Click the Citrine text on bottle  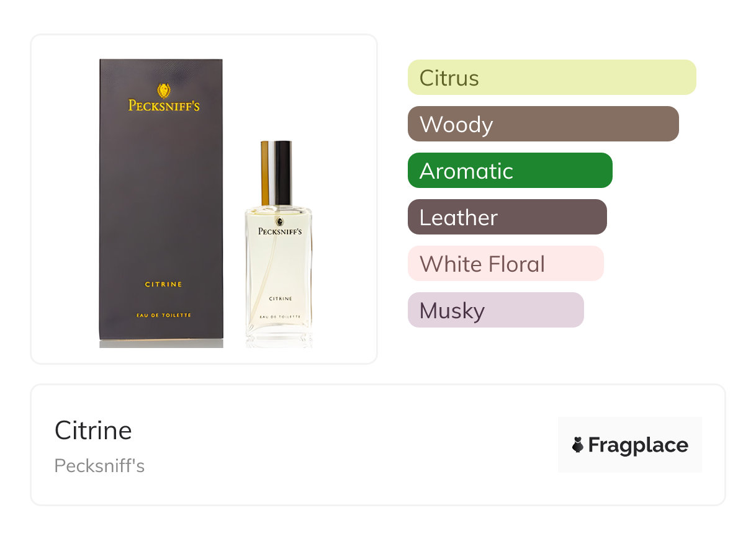click(281, 298)
